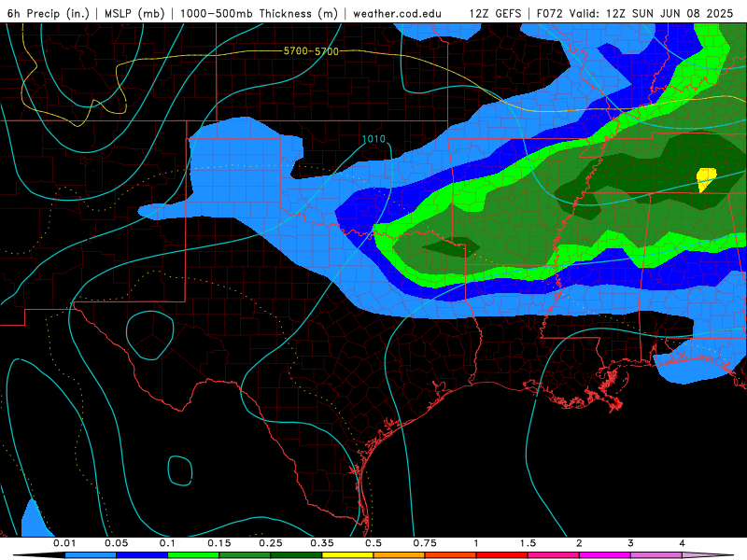Image resolution: width=747 pixels, height=560 pixels.
Task: Select the dark green 0.25 legend swatch
Action: (x=296, y=555)
